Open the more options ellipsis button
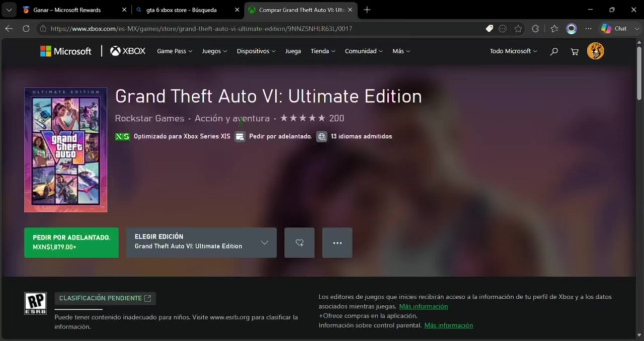 click(337, 242)
